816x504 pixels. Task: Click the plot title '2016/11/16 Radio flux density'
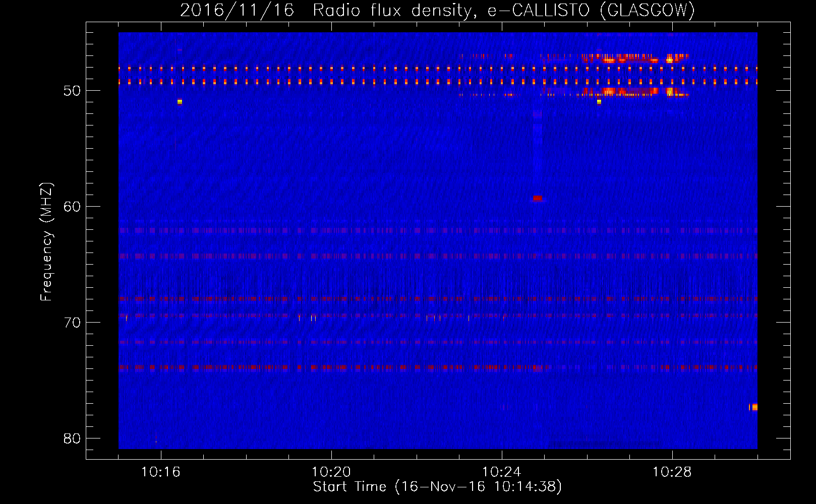(x=327, y=11)
